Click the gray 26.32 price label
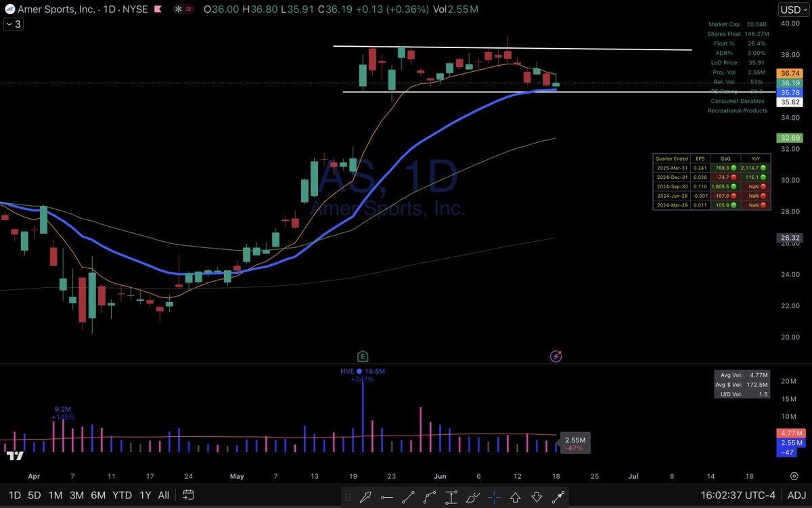Image resolution: width=812 pixels, height=508 pixels. [x=791, y=238]
